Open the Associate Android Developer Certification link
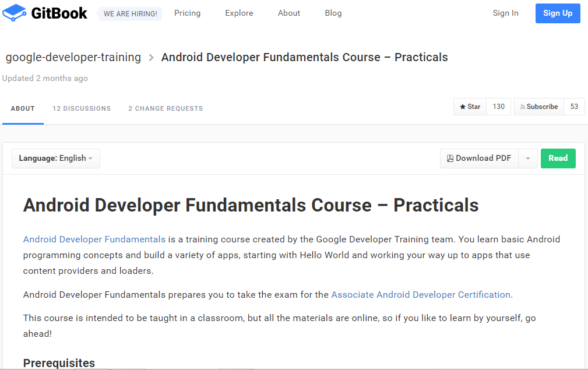 coord(421,294)
